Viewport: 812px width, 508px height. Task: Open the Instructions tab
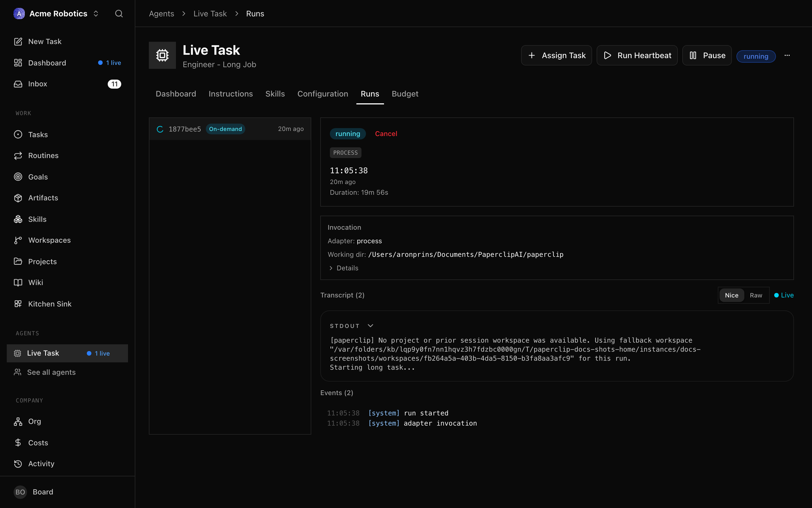pos(231,94)
